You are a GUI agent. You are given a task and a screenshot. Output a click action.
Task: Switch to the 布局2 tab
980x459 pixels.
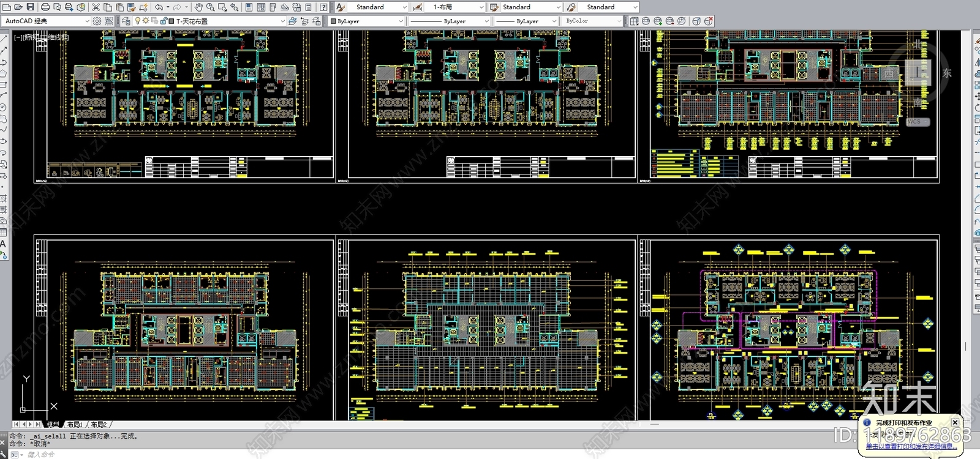click(x=99, y=424)
